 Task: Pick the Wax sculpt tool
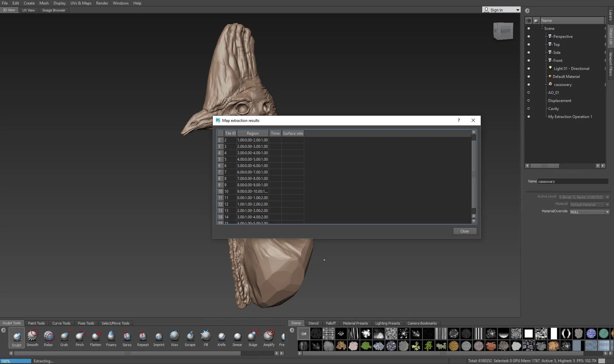[x=174, y=338]
